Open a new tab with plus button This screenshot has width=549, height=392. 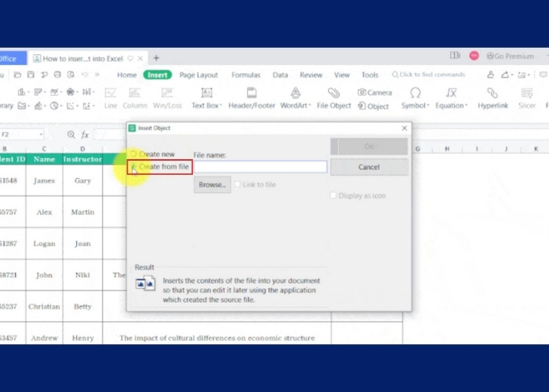pyautogui.click(x=156, y=58)
